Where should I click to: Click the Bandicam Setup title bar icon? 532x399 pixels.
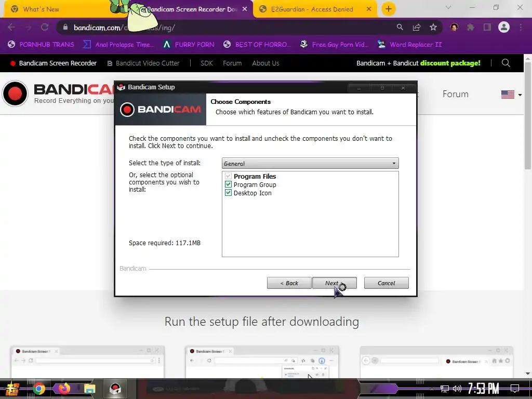(121, 87)
